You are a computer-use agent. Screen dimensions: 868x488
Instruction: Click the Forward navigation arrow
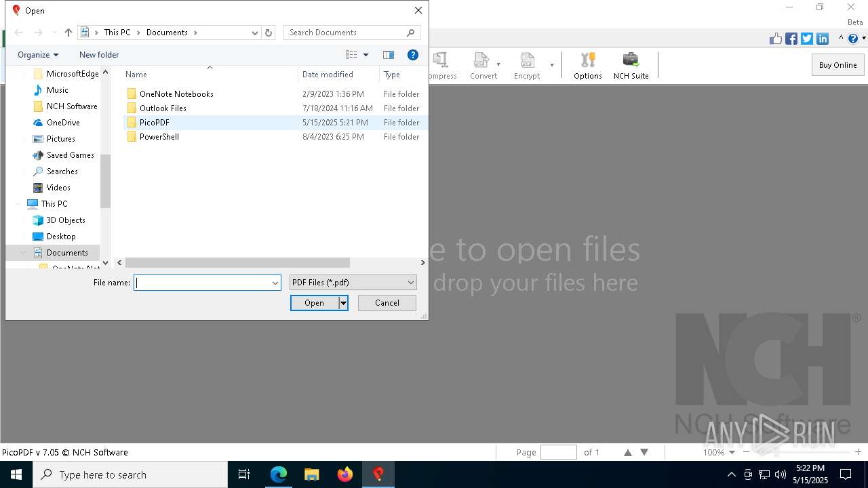tap(38, 33)
